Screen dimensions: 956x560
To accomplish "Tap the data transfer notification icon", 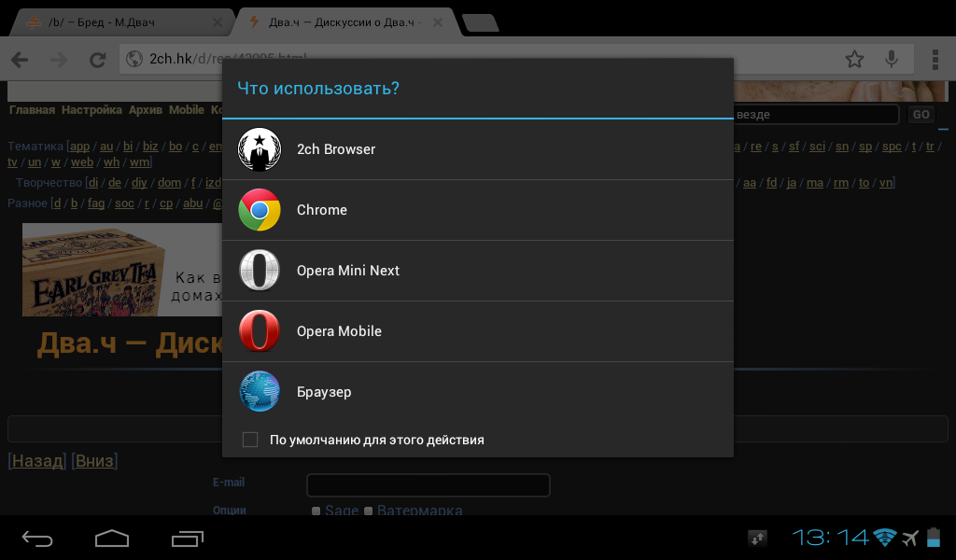I will coord(757,538).
